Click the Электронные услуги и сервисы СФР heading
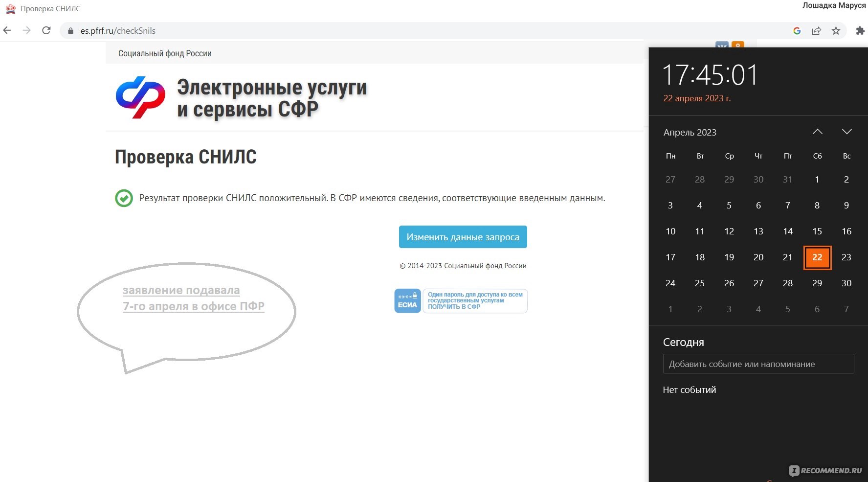 [x=272, y=97]
